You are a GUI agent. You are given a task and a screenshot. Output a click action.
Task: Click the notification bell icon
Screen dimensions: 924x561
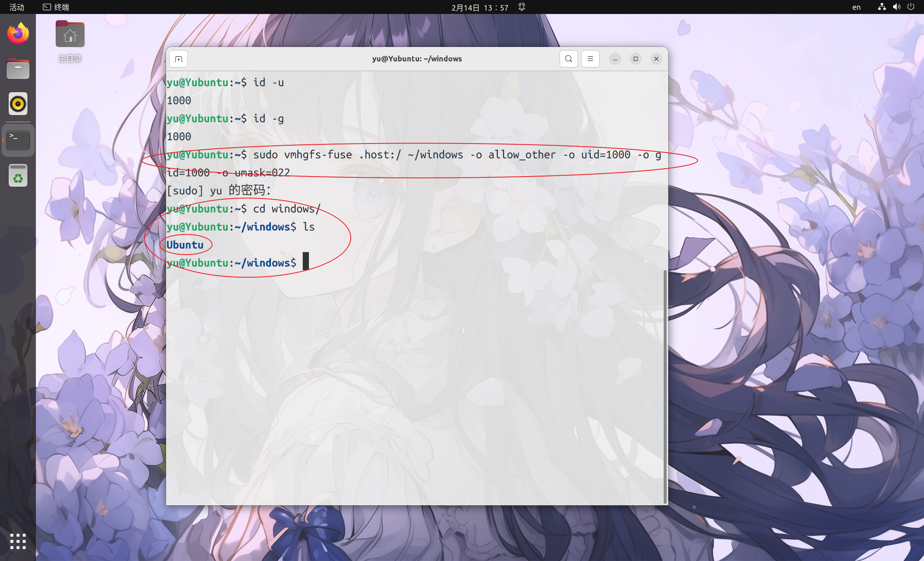click(x=522, y=7)
